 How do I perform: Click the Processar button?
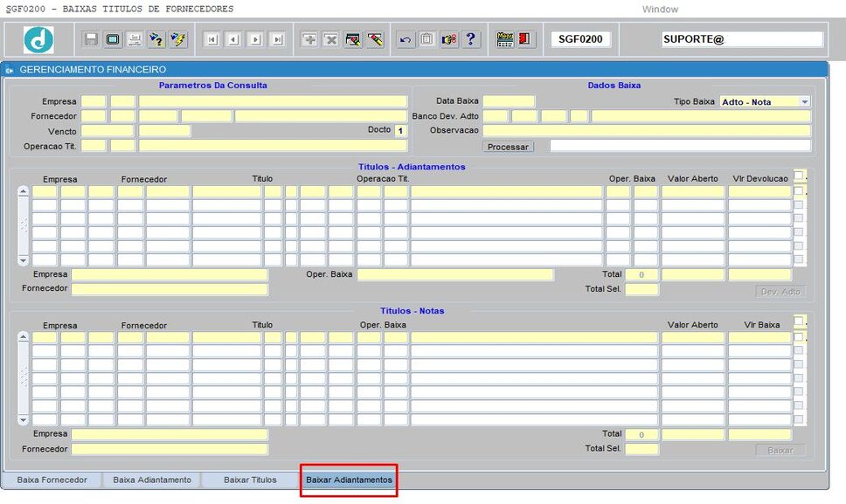tap(508, 147)
